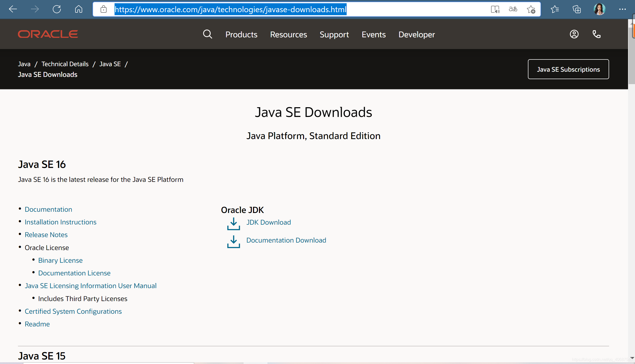Open browser settings and more menu
The width and height of the screenshot is (635, 364).
click(x=622, y=9)
